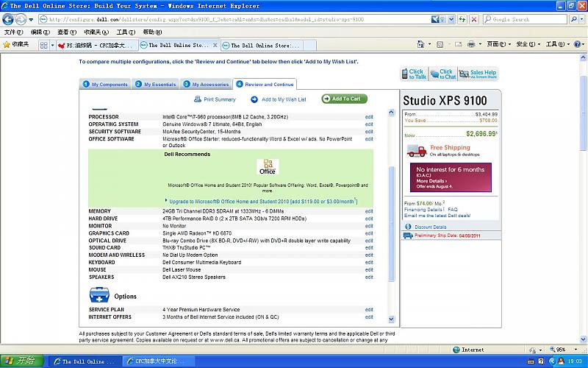Click the 开始 Start button
Screen dimensions: 588x368
coord(22,361)
